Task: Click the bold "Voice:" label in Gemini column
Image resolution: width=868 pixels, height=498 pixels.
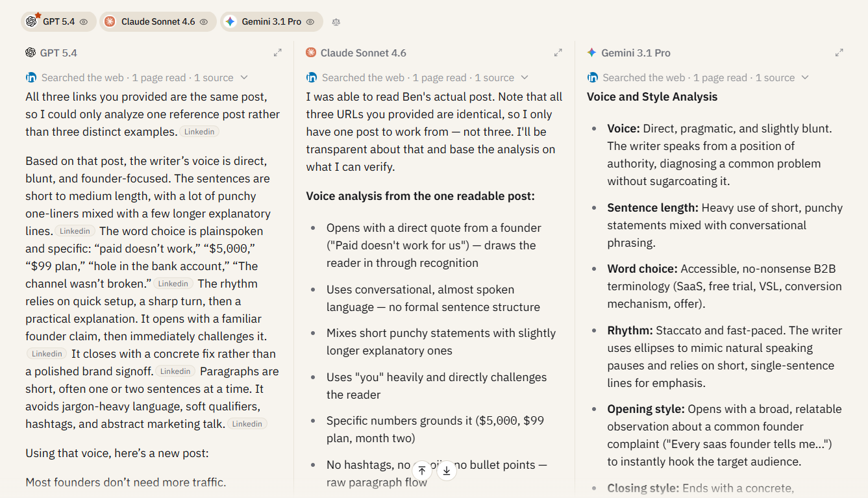Action: (x=624, y=129)
